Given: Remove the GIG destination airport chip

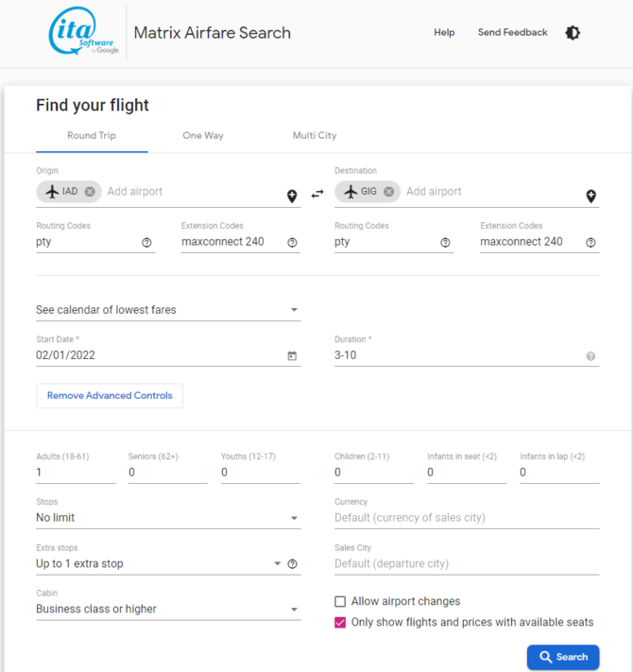Looking at the screenshot, I should pos(388,192).
